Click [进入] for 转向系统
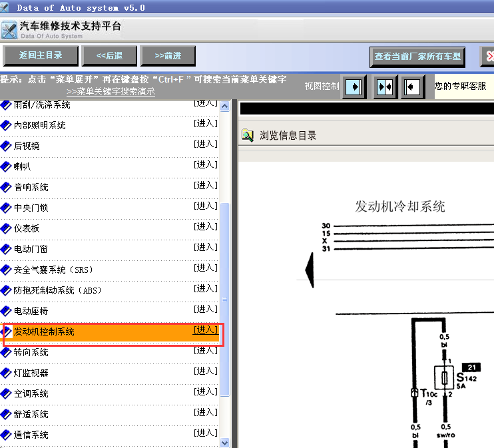The width and height of the screenshot is (494, 448). (206, 350)
